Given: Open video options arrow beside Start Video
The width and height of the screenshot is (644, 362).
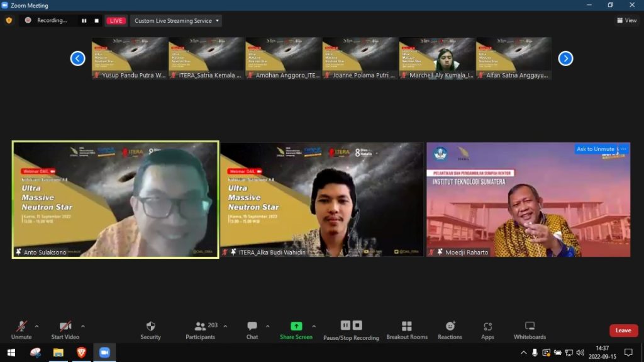Looking at the screenshot, I should [x=82, y=326].
